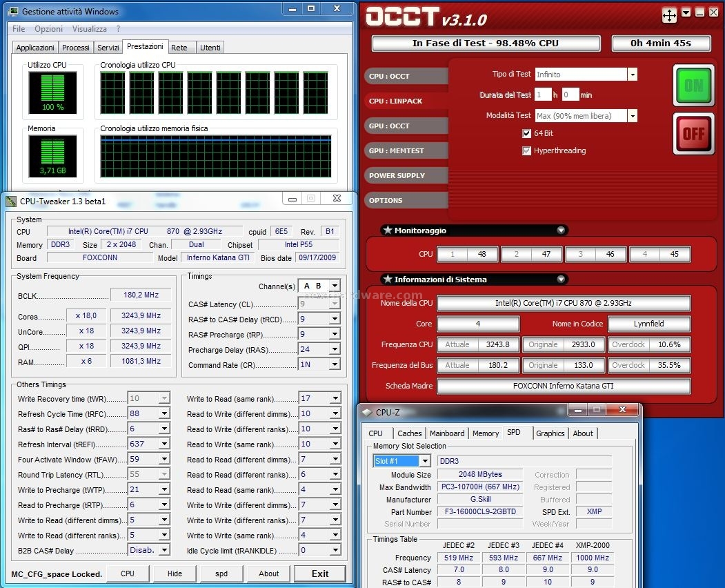
Task: Switch to the Servizi tab
Action: click(x=108, y=47)
